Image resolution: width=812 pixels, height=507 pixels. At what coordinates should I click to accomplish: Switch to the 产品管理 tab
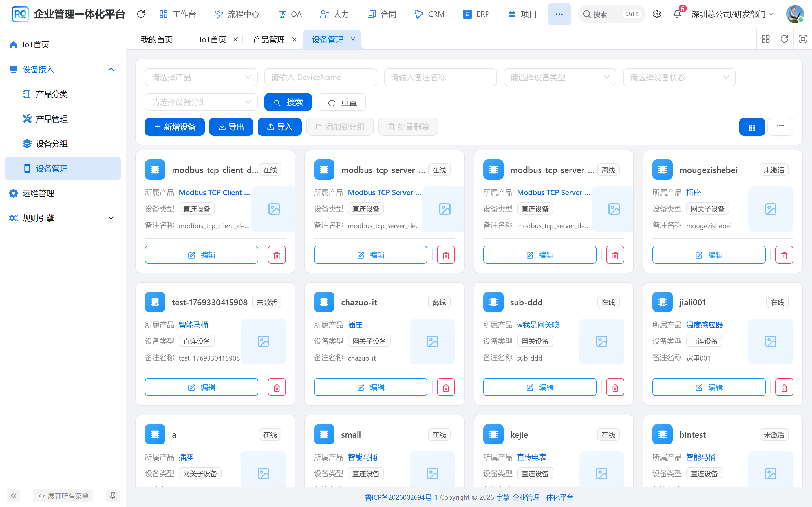[269, 39]
